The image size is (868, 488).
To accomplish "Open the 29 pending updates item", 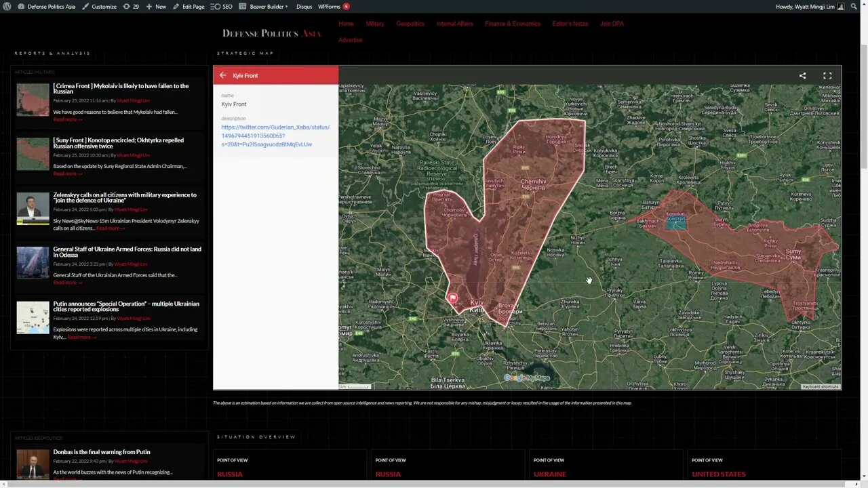I will pyautogui.click(x=131, y=6).
